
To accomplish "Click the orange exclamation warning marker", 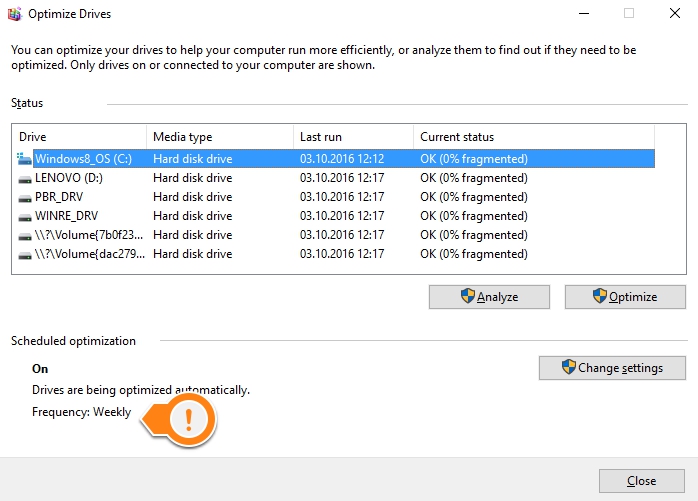I will click(x=187, y=420).
